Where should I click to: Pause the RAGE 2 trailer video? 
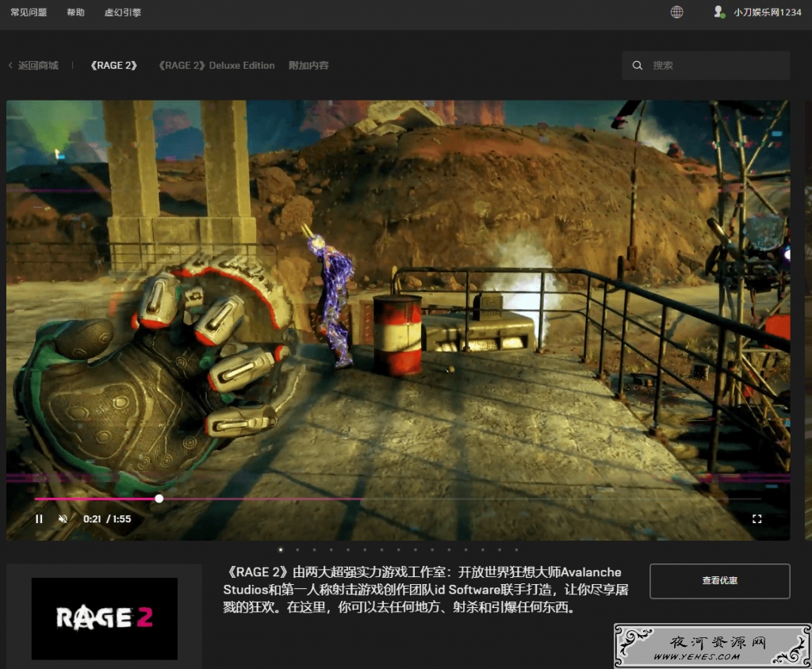coord(39,519)
